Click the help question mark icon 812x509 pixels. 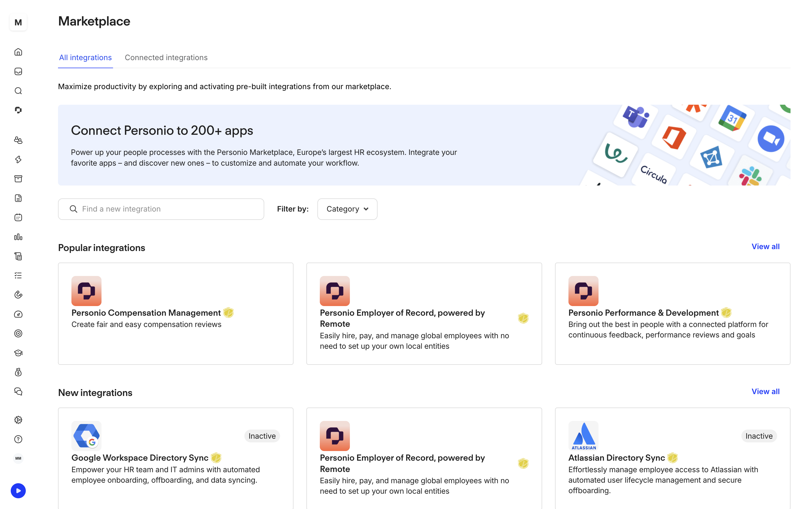coord(18,439)
